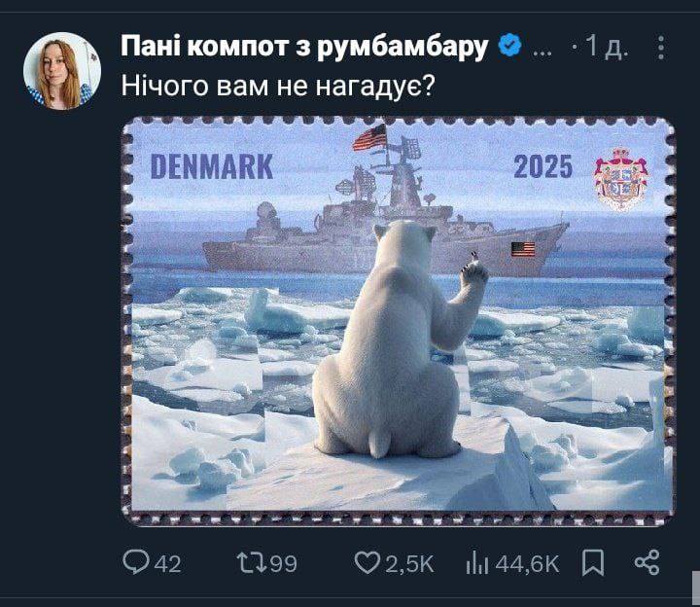Open the polar bear stamp image

[x=399, y=321]
